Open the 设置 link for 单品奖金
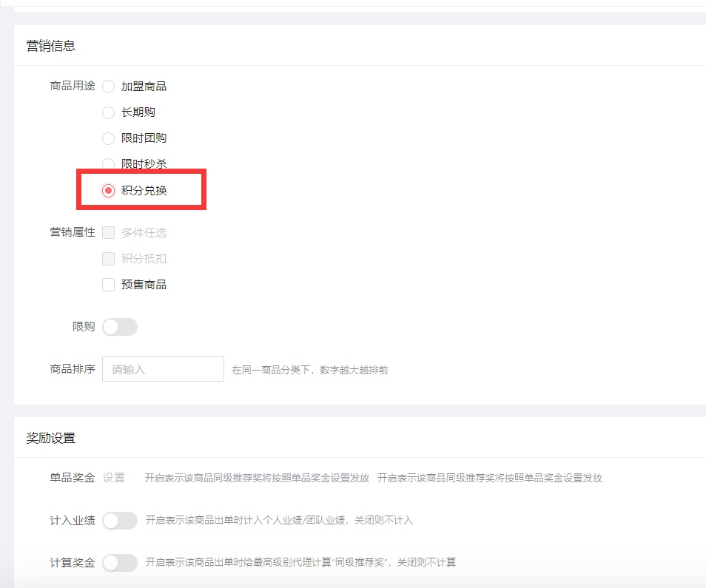This screenshot has width=706, height=588. point(114,478)
